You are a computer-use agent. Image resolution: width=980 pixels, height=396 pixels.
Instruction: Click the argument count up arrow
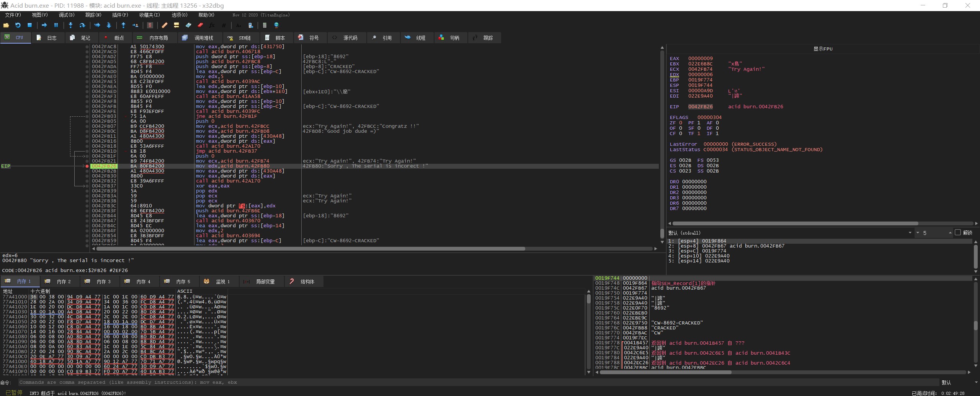(950, 232)
